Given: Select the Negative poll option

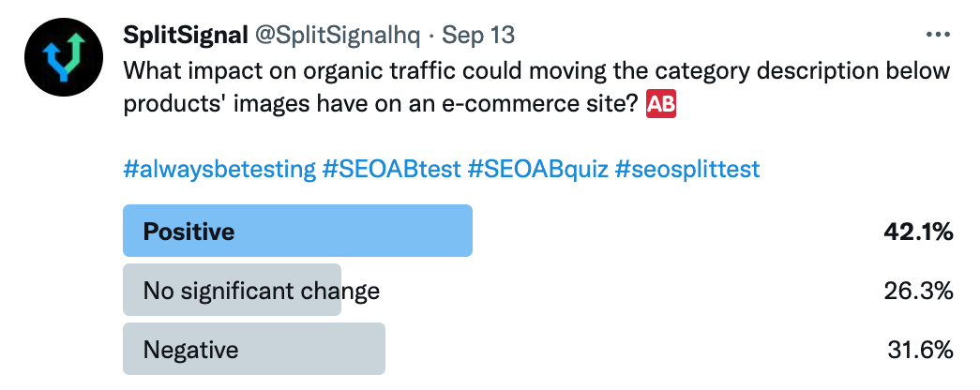Looking at the screenshot, I should 254,350.
